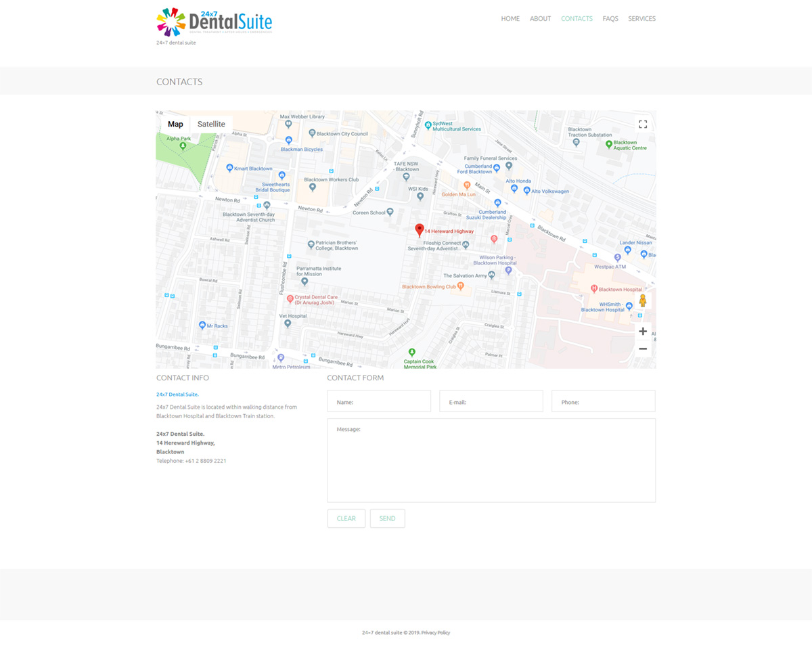Click the Blacktown Bowling Club marker

pos(461,286)
